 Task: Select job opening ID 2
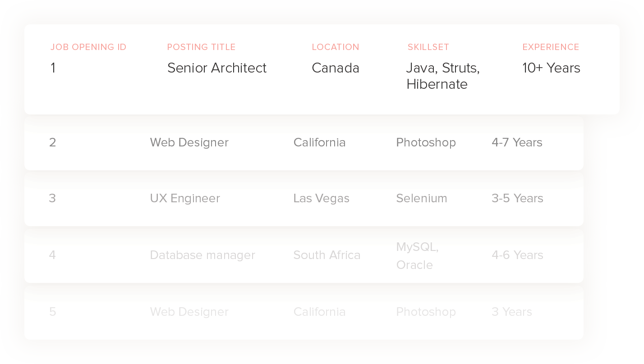tap(53, 143)
